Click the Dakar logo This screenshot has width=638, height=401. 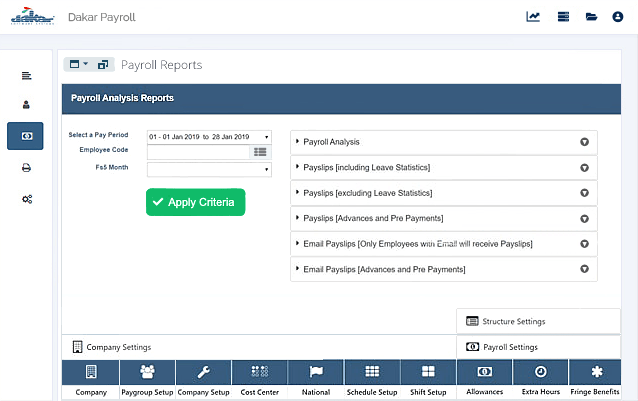[x=33, y=16]
